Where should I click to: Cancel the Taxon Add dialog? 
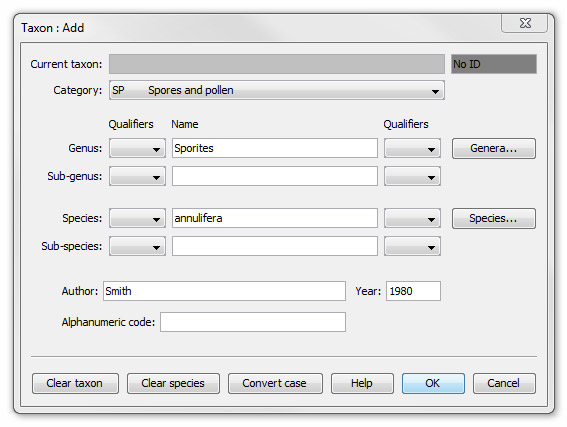coord(504,384)
